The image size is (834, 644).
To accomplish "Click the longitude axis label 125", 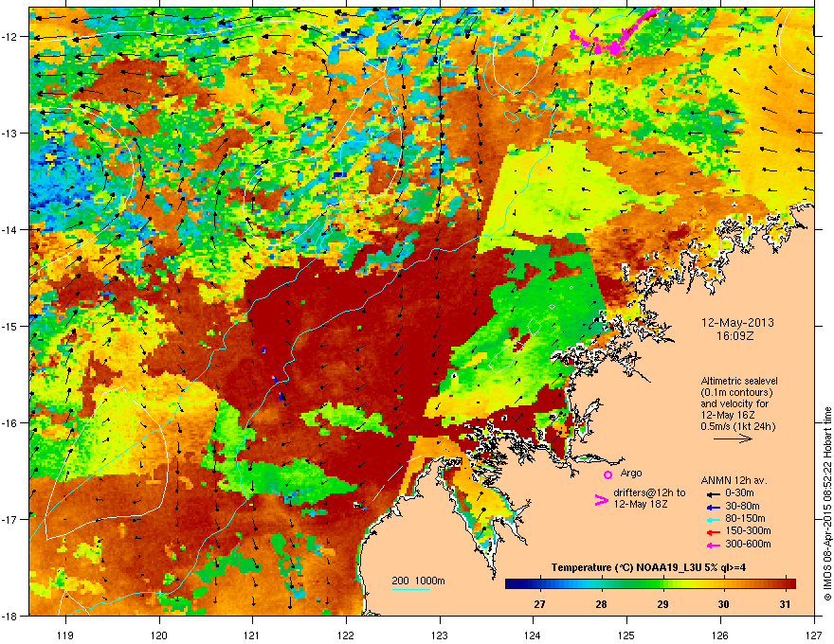I will tap(626, 635).
